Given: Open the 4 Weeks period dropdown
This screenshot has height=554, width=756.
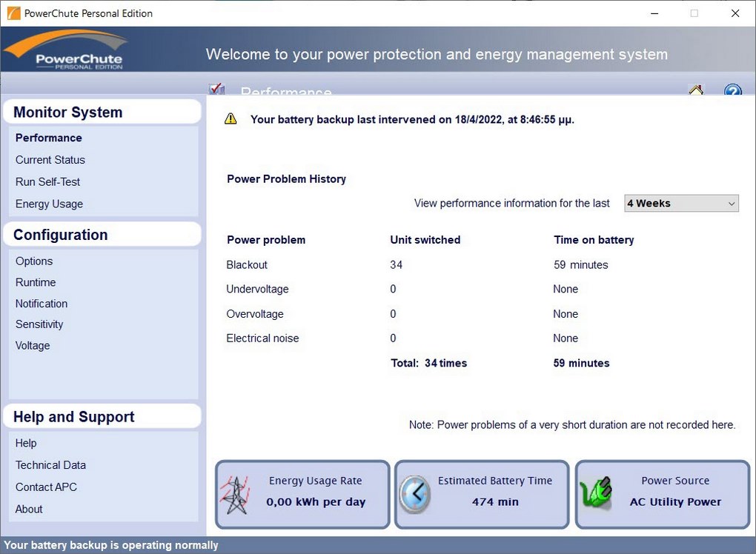Looking at the screenshot, I should coord(681,203).
